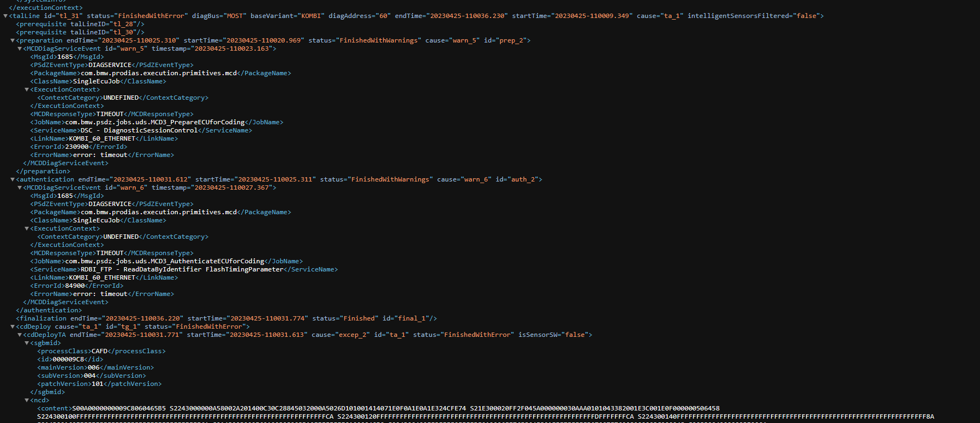The image size is (980, 423).
Task: Click the status FinishedWithError attribute of talLine
Action: [138, 16]
